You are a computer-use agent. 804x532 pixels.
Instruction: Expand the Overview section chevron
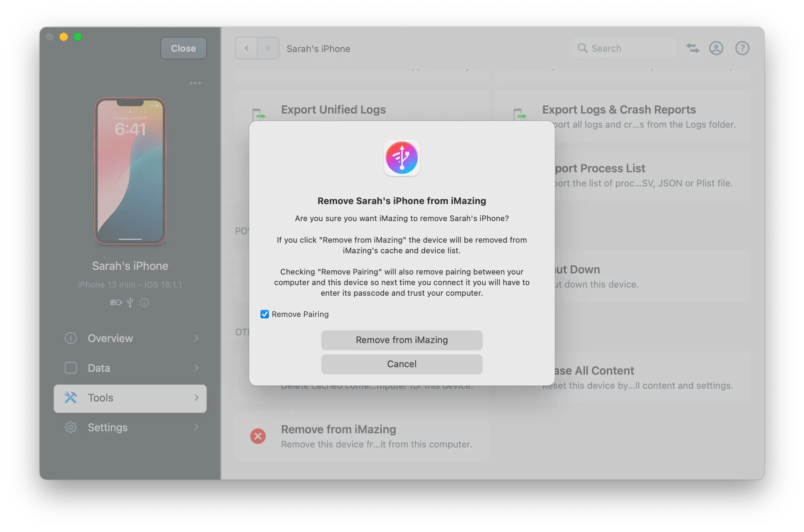click(x=197, y=338)
